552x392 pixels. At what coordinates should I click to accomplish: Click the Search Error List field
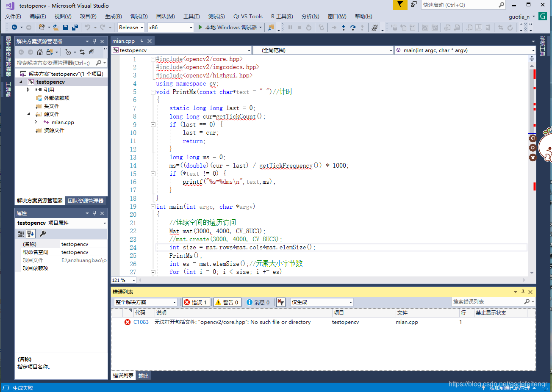click(493, 301)
